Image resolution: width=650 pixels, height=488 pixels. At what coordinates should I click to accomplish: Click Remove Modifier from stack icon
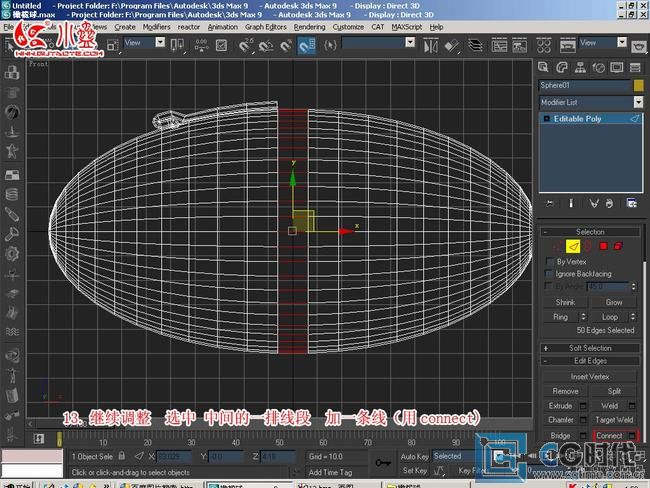tap(609, 204)
